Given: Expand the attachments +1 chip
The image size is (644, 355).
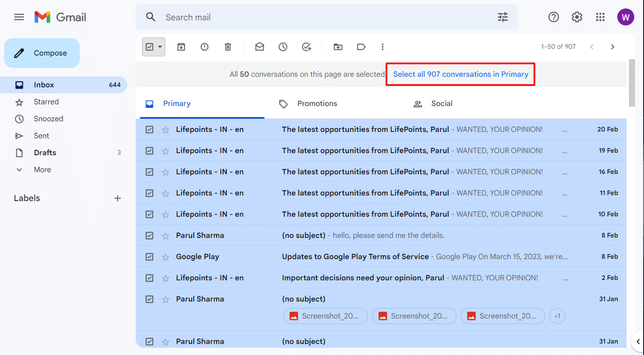Looking at the screenshot, I should point(557,316).
